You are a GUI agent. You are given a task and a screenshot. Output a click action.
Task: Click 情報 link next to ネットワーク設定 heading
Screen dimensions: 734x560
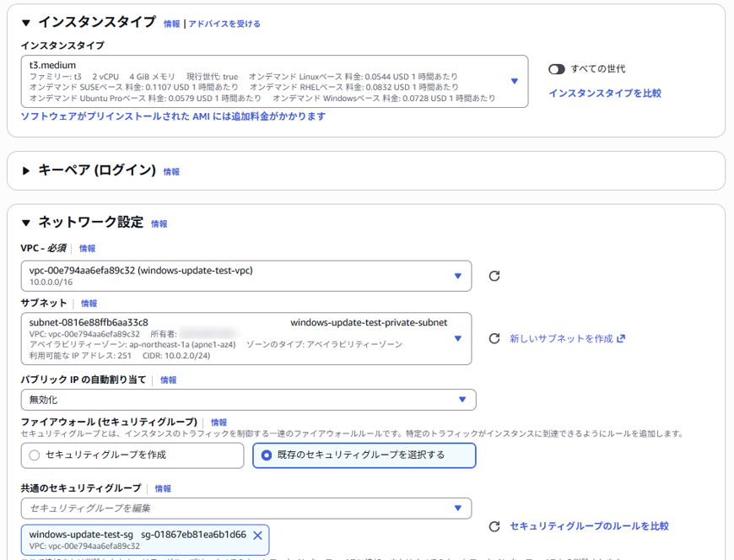point(159,224)
